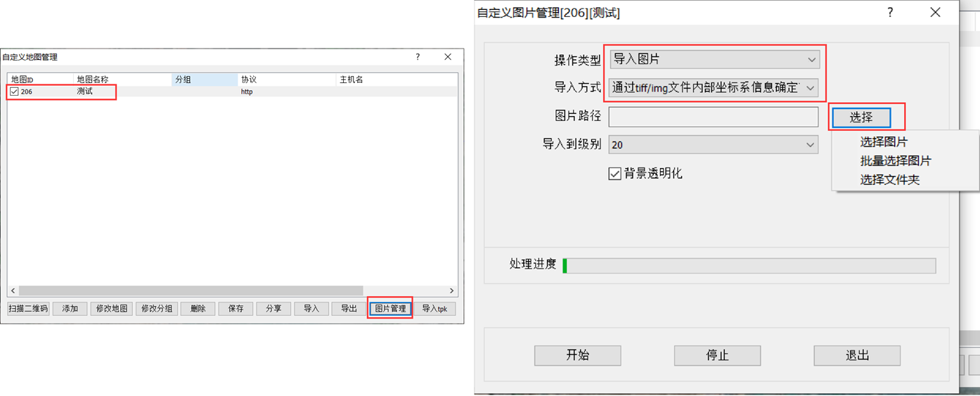
Task: Click help question mark in map management dialog
Action: pos(418,57)
